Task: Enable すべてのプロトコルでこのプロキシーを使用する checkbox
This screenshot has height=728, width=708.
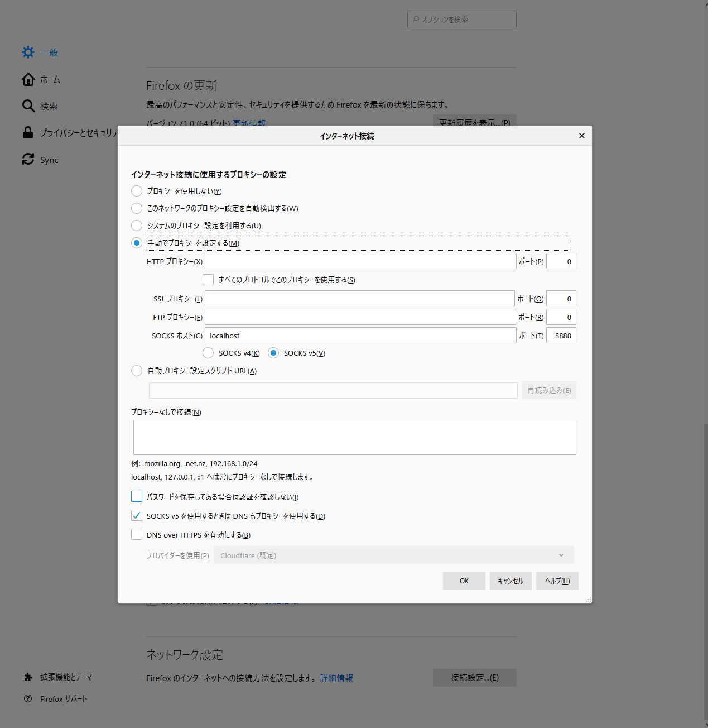Action: coord(208,279)
